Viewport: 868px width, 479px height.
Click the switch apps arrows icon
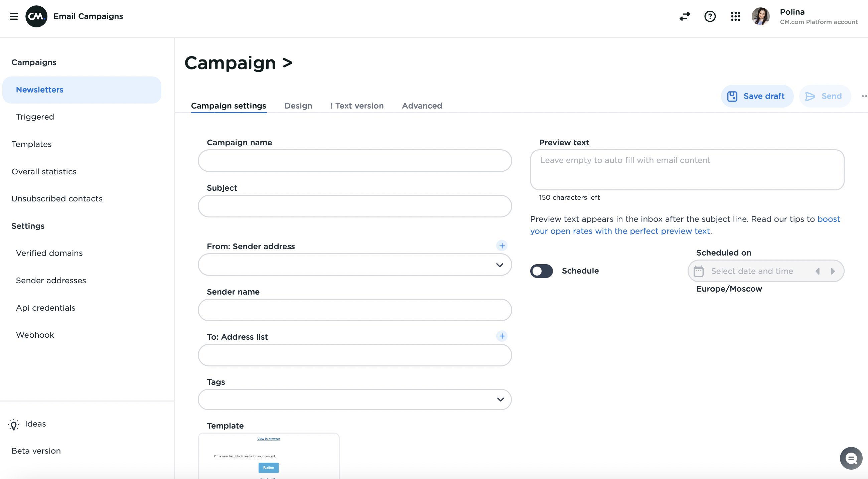tap(684, 16)
